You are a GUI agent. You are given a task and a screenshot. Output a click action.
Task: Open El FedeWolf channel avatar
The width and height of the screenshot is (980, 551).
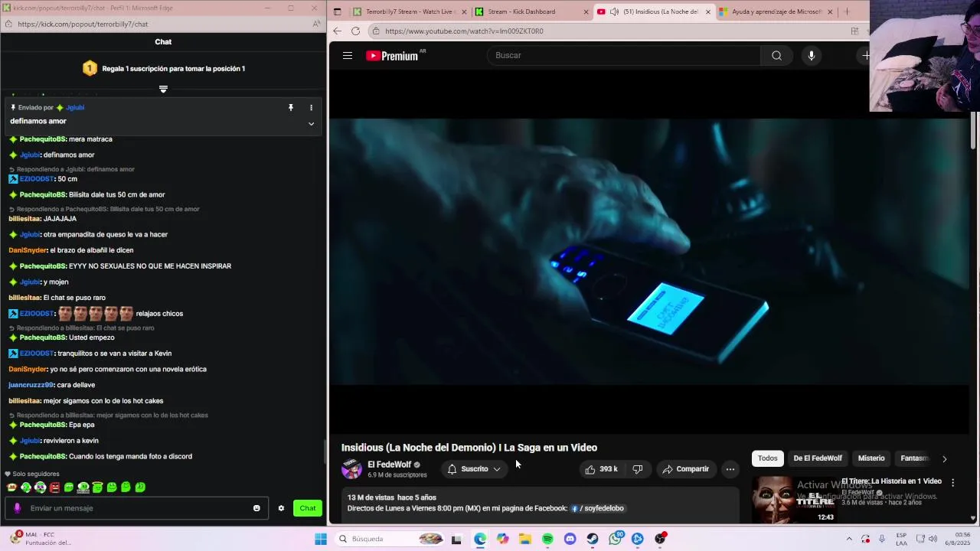(351, 469)
